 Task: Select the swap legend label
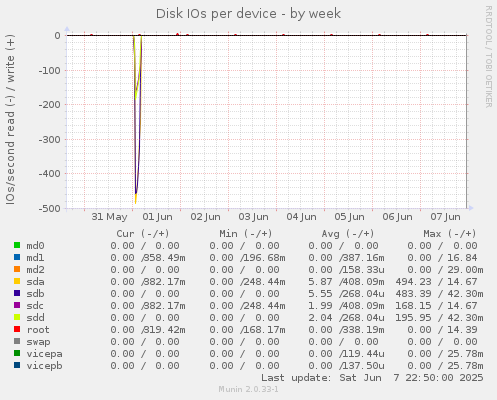[x=38, y=342]
